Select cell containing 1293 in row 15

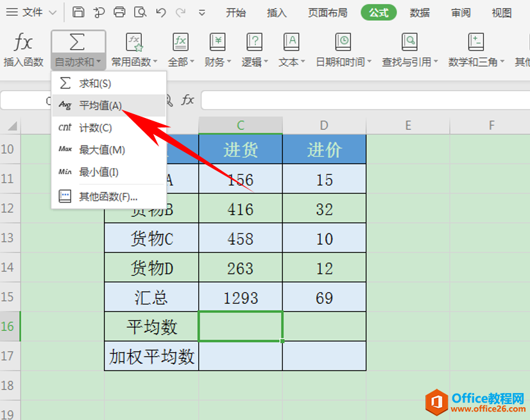click(x=240, y=298)
